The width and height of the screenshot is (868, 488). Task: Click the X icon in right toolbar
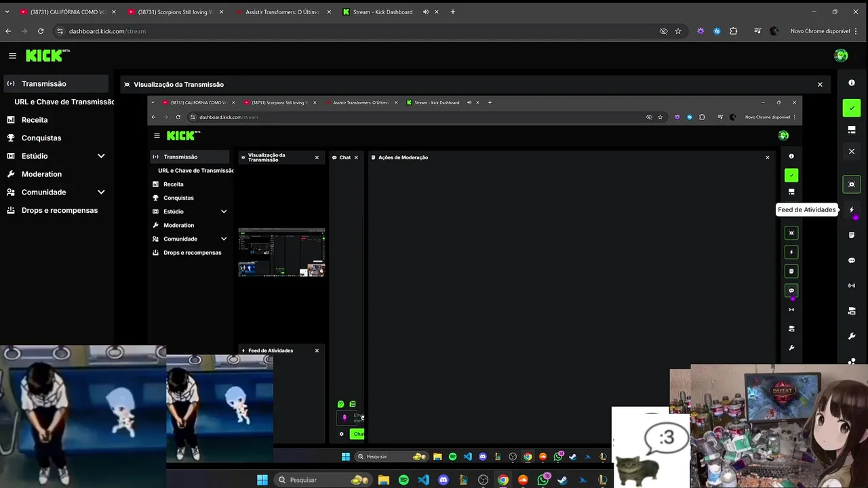coord(852,151)
